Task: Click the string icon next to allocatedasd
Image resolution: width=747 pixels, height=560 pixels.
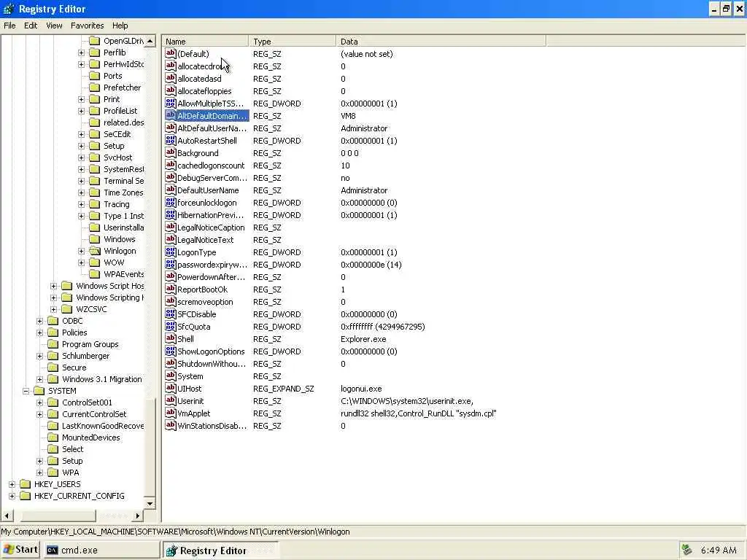Action: point(171,78)
